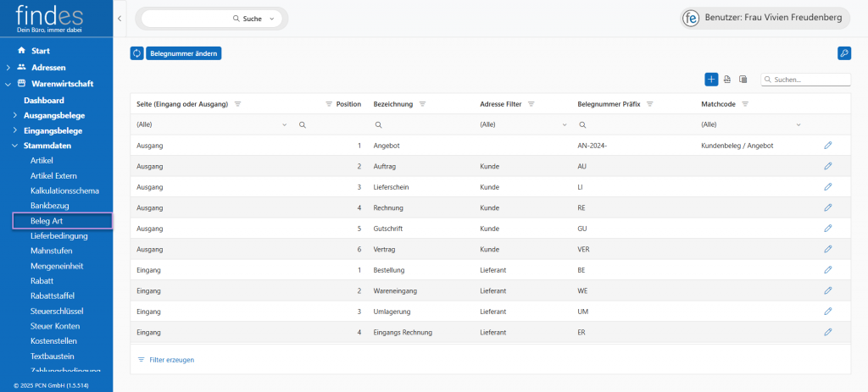Click filter icon on Matchcode column header
Image resolution: width=868 pixels, height=392 pixels.
(x=745, y=104)
